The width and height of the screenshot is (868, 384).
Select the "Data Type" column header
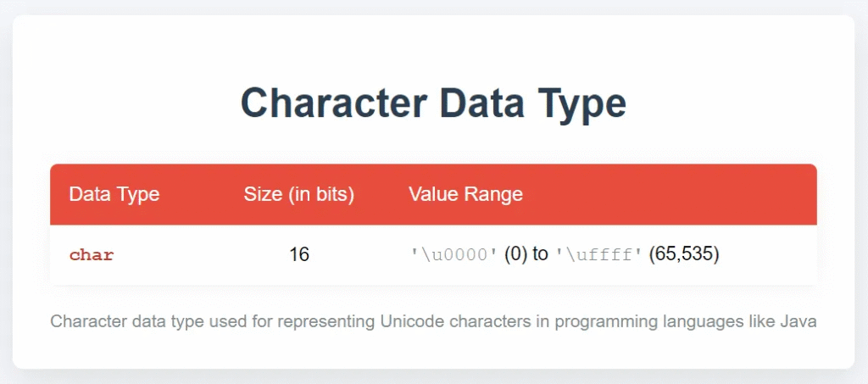114,194
